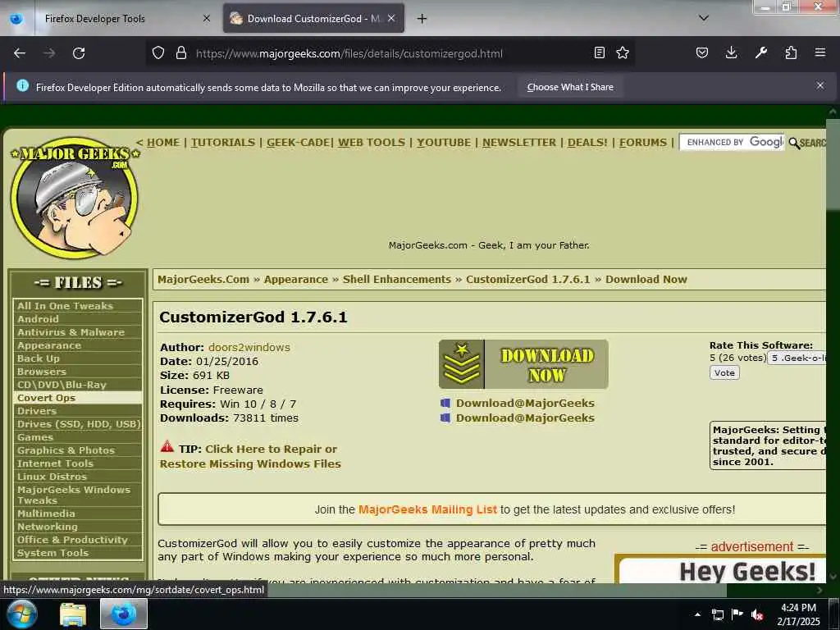Open the rating score dropdown
Image resolution: width=840 pixels, height=630 pixels.
(x=797, y=358)
